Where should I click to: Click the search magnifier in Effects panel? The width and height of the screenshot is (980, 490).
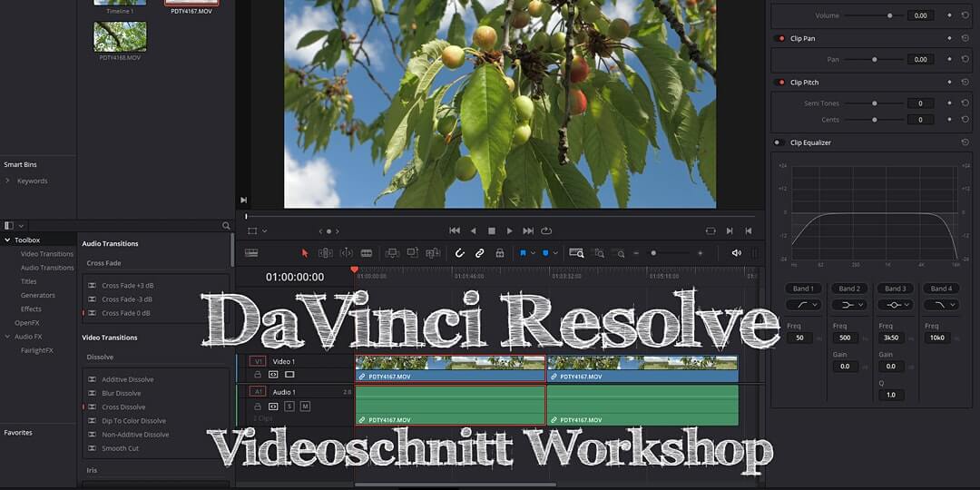coord(226,226)
